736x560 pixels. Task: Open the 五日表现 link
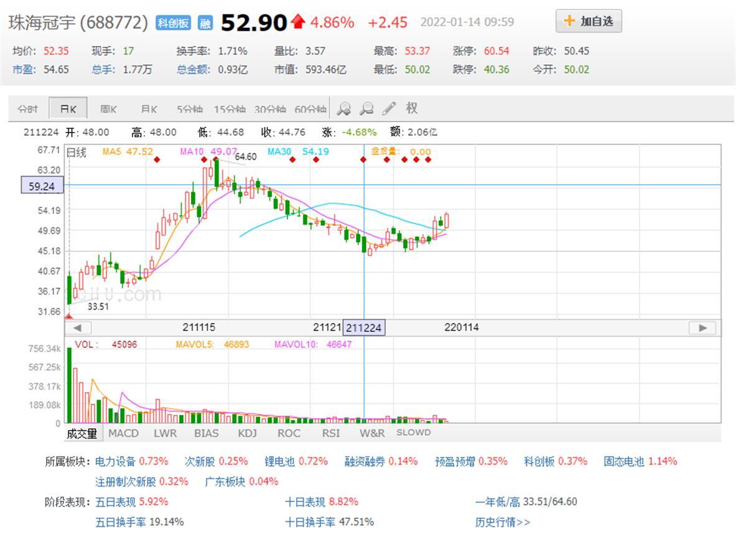click(x=116, y=502)
